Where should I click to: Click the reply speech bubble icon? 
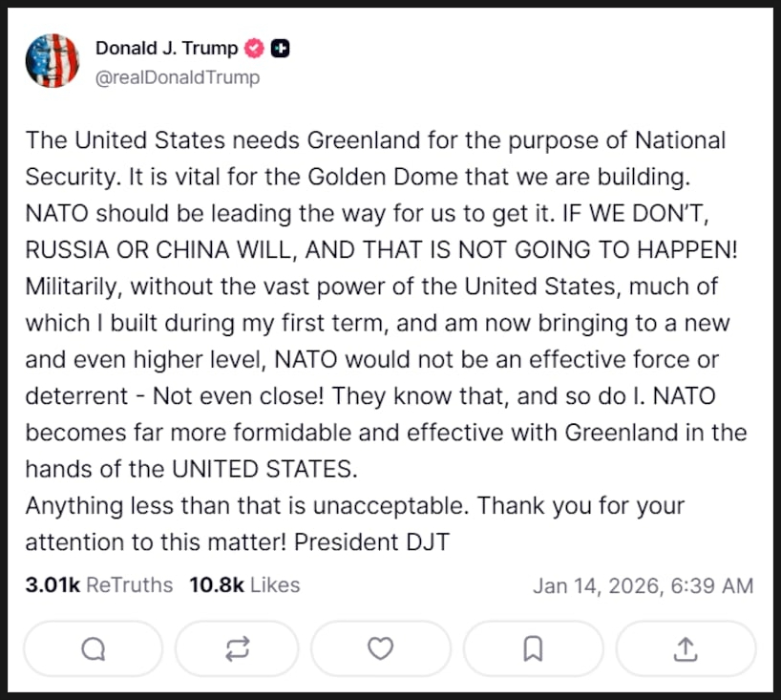coord(94,648)
